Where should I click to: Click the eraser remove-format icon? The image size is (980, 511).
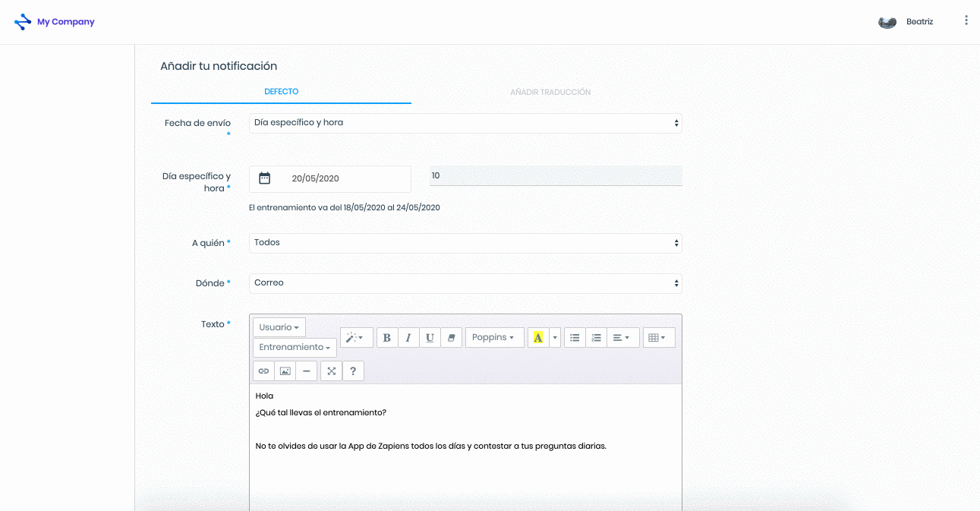pos(451,338)
